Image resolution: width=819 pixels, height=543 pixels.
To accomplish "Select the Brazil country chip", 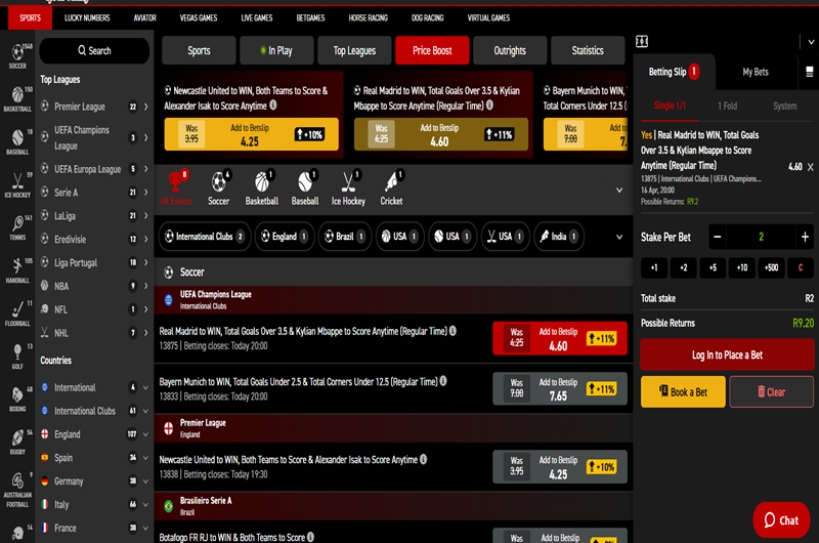I will pos(345,237).
